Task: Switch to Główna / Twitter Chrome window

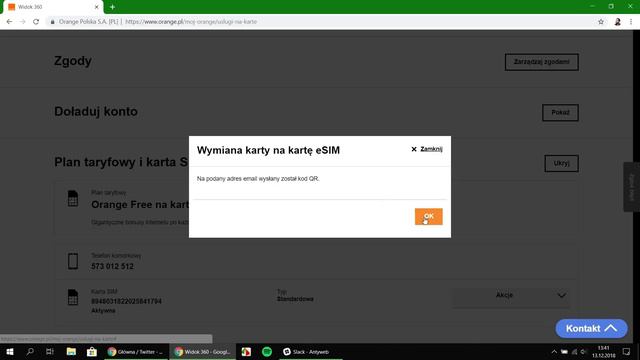Action: point(135,351)
